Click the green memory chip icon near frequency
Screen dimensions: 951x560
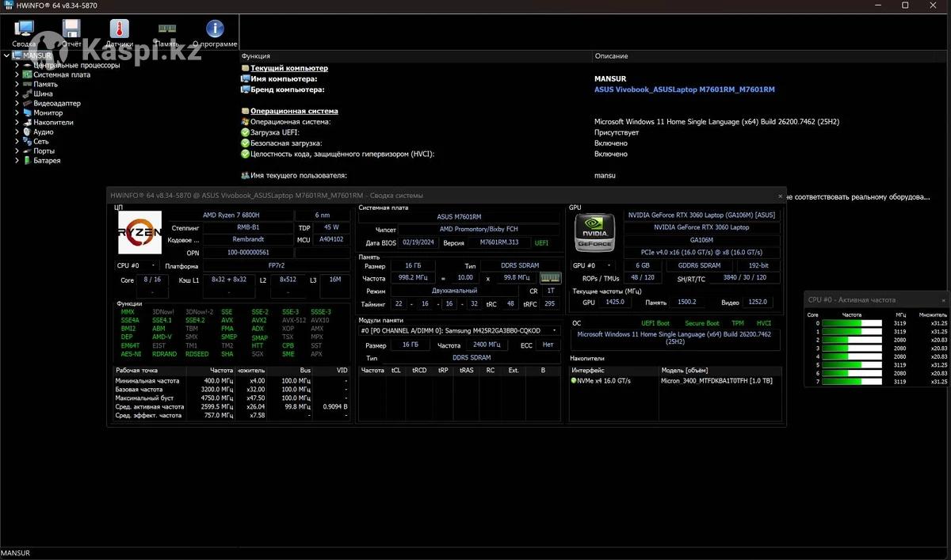click(550, 278)
